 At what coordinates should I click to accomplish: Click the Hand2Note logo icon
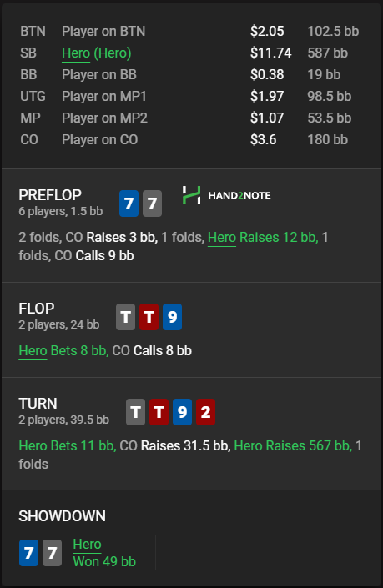click(191, 195)
